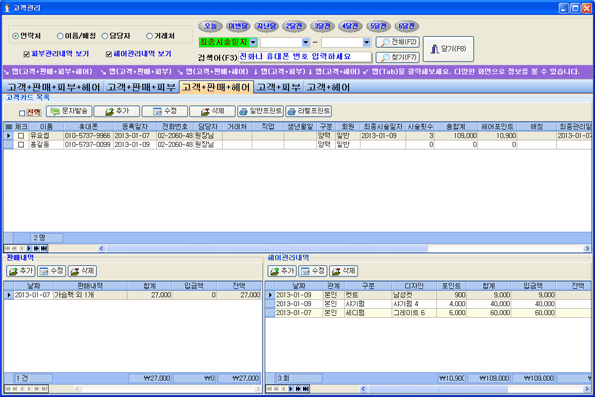Go to last record in 헤어관리내역 navigator
This screenshot has width=595, height=397.
tap(306, 389)
